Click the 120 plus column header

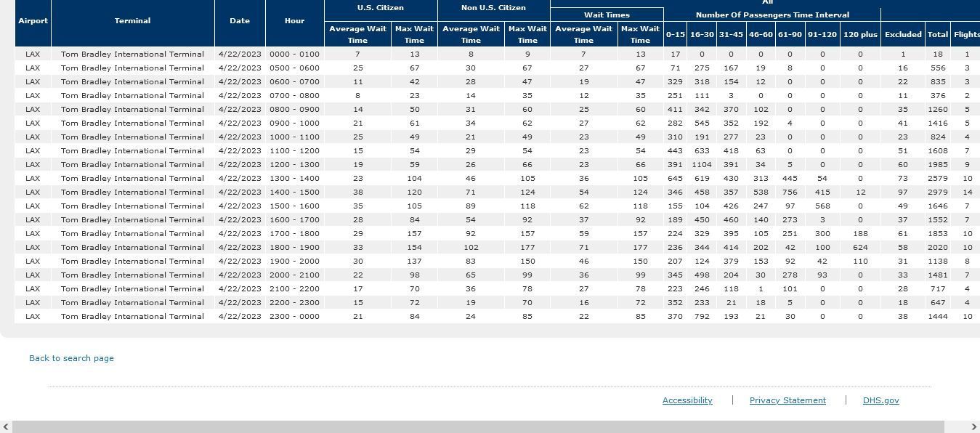860,34
